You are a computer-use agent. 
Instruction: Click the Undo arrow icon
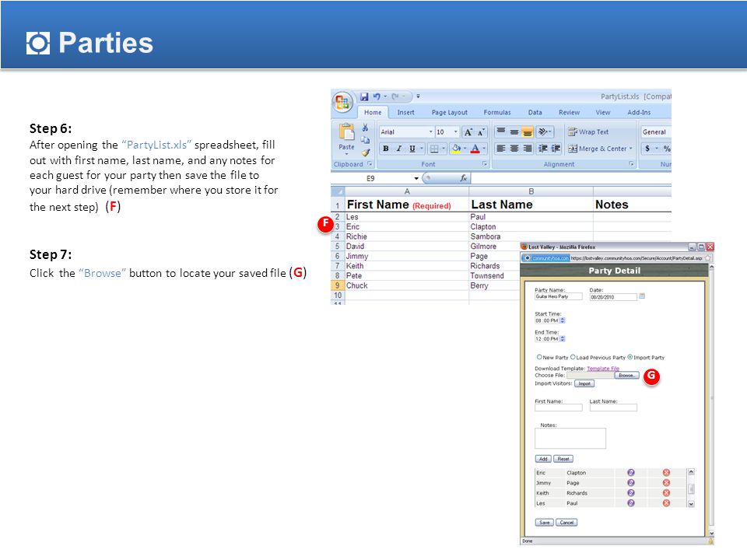point(377,96)
